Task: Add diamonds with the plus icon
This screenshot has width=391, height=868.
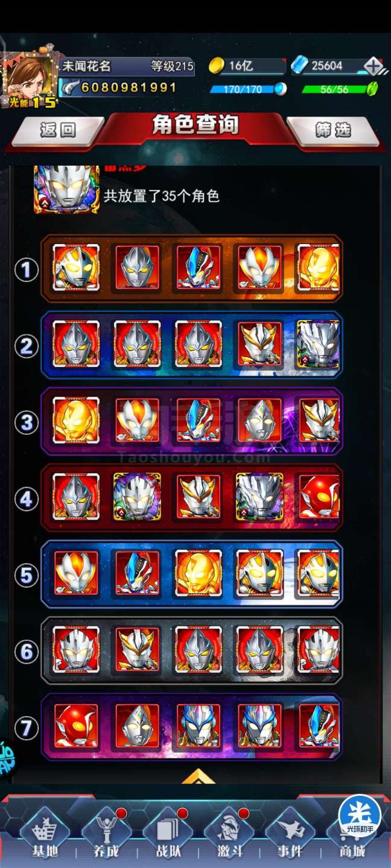Action: coord(374,66)
